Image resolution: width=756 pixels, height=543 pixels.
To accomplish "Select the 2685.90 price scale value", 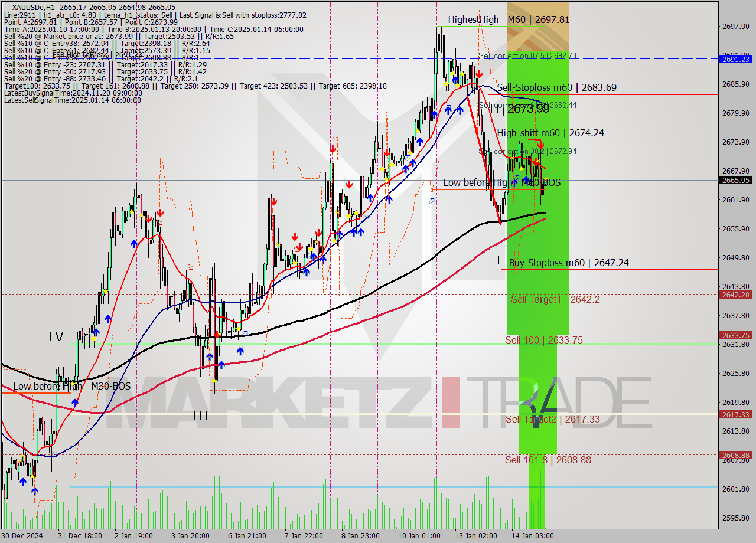I will [736, 84].
